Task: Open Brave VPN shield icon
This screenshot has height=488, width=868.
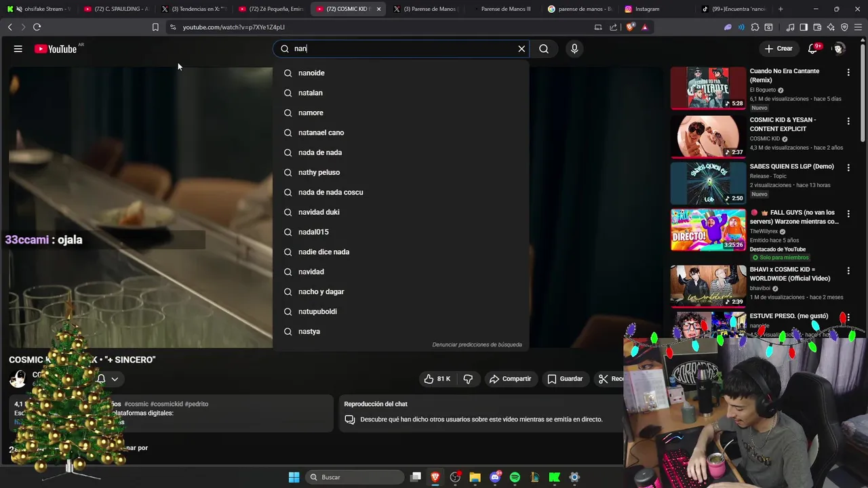Action: [x=844, y=27]
